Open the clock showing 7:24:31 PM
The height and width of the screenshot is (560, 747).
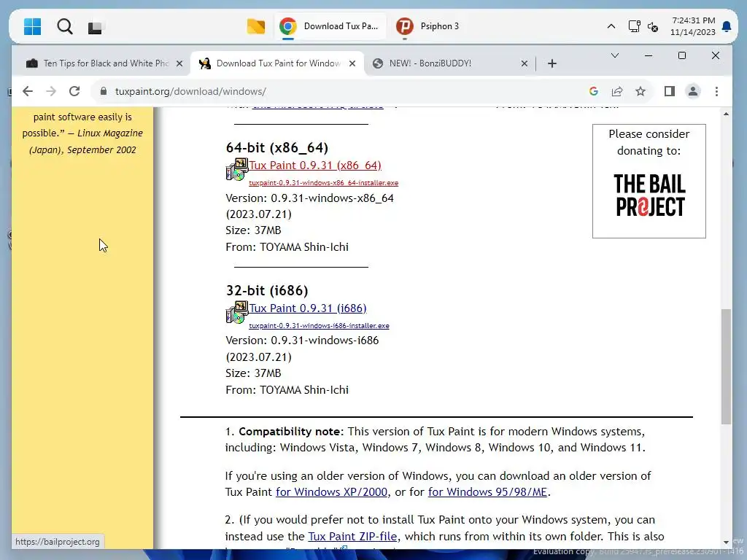tap(693, 26)
